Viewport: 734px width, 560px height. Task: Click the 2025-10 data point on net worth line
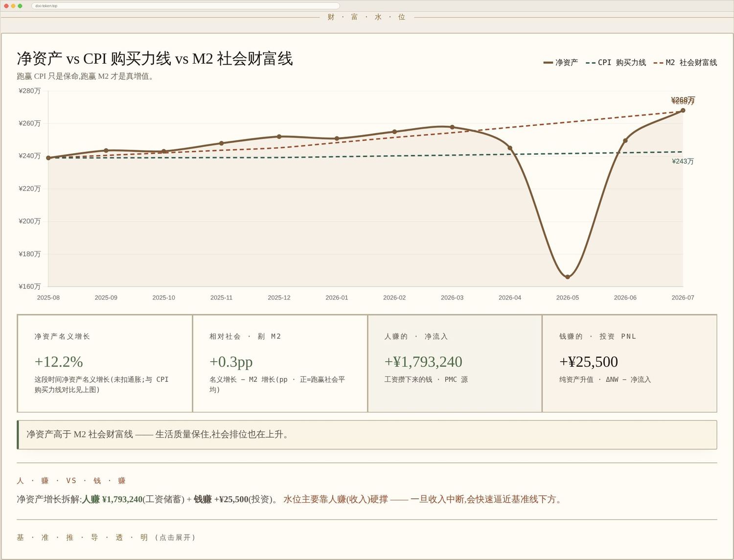pyautogui.click(x=163, y=151)
